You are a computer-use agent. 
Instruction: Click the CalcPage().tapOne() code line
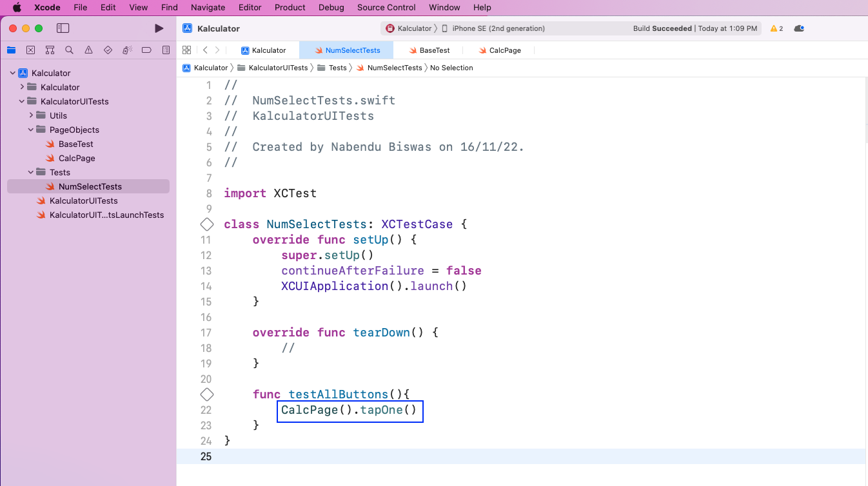350,410
